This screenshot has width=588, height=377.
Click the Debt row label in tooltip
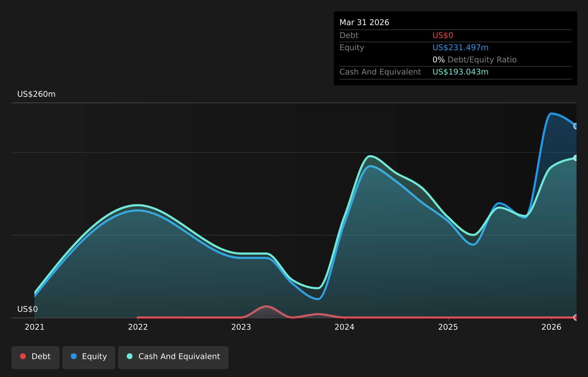[x=349, y=35]
